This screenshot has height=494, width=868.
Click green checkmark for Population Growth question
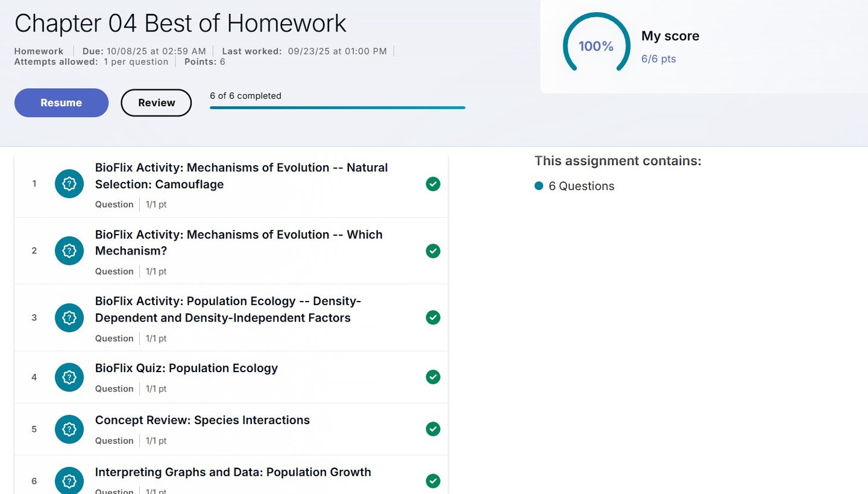pos(433,481)
